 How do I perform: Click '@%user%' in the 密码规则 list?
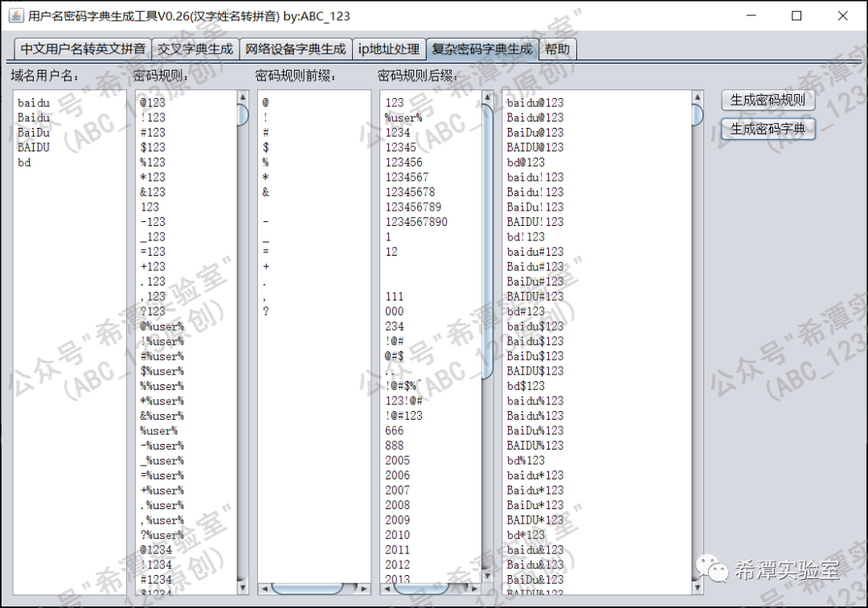[x=162, y=327]
